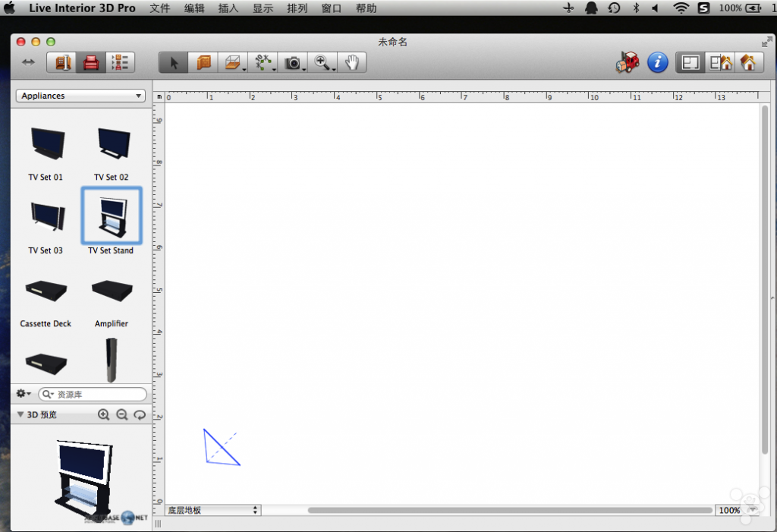Image resolution: width=777 pixels, height=532 pixels.
Task: Open the 底层地板 floor level dropdown
Action: [212, 511]
